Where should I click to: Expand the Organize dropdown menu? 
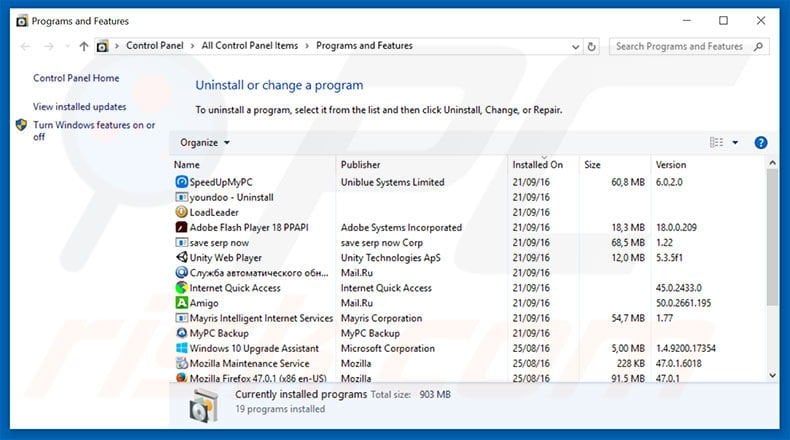[x=205, y=143]
